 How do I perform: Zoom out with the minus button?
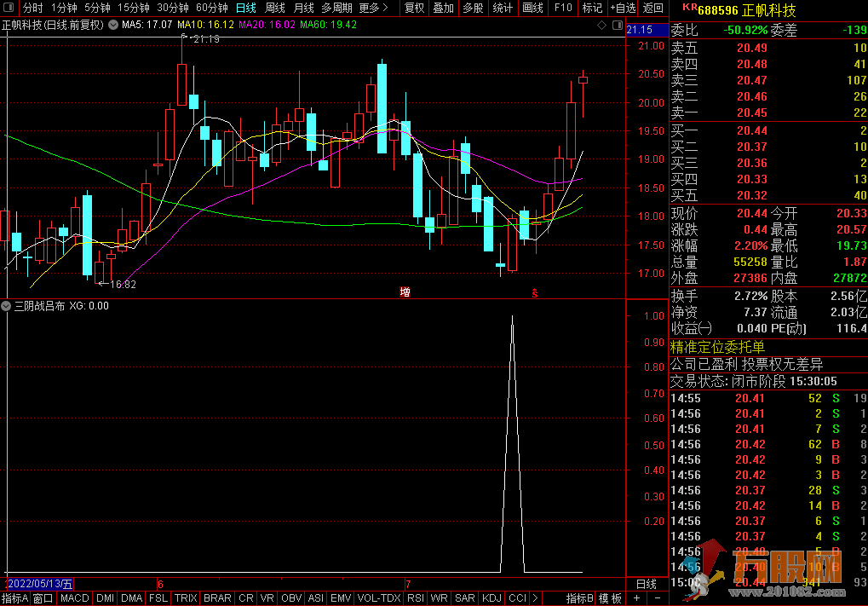tap(657, 598)
